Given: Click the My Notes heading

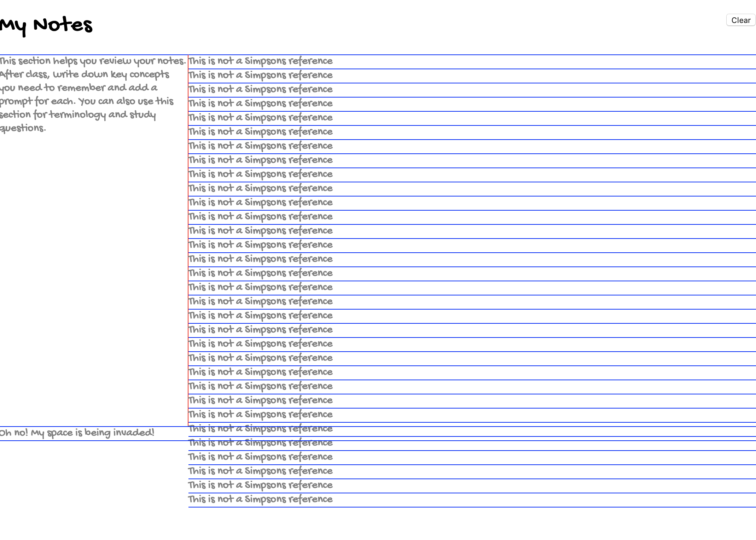Looking at the screenshot, I should (x=46, y=25).
